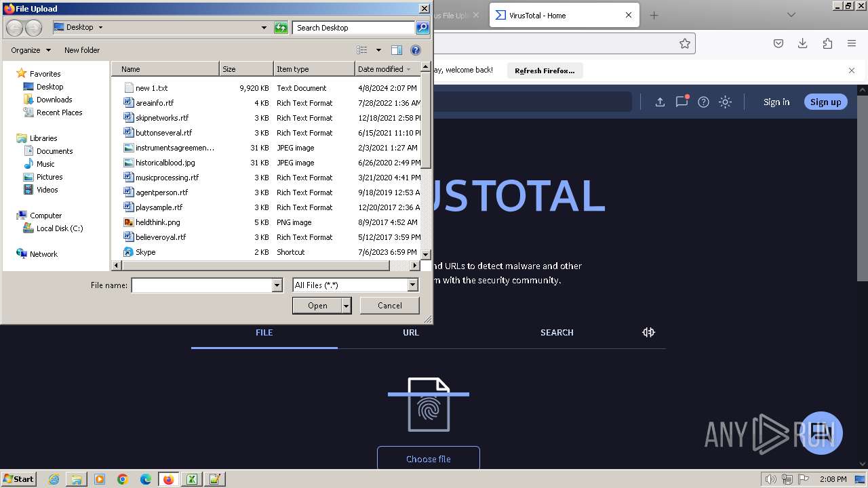Click the Open button
This screenshot has height=488, width=868.
(317, 306)
